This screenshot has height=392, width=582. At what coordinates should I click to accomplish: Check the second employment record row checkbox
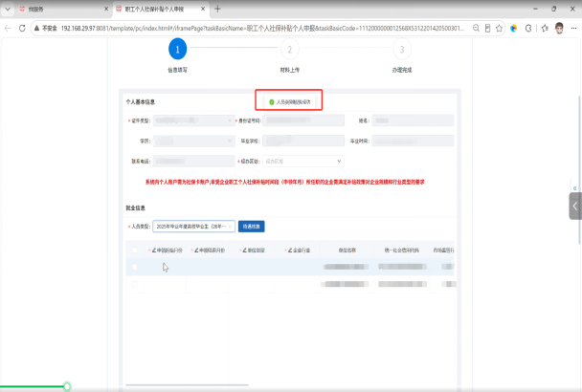[x=135, y=285]
